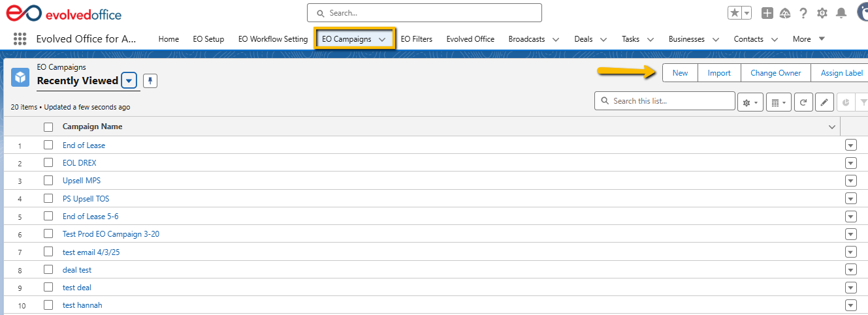This screenshot has height=315, width=868.
Task: Open the test email 4/3/25 link
Action: pyautogui.click(x=92, y=252)
